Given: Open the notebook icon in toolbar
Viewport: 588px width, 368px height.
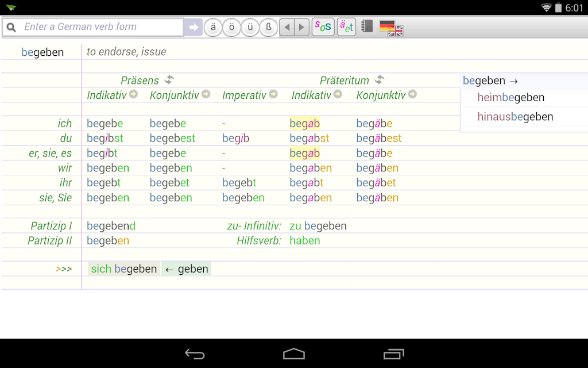Looking at the screenshot, I should coord(367,26).
